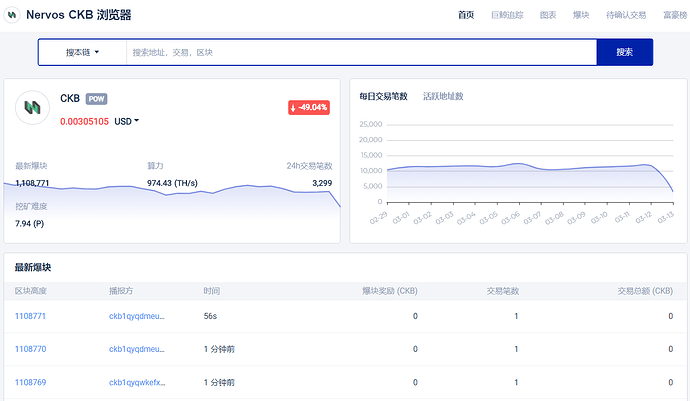Open the 图表 nav item

click(548, 15)
